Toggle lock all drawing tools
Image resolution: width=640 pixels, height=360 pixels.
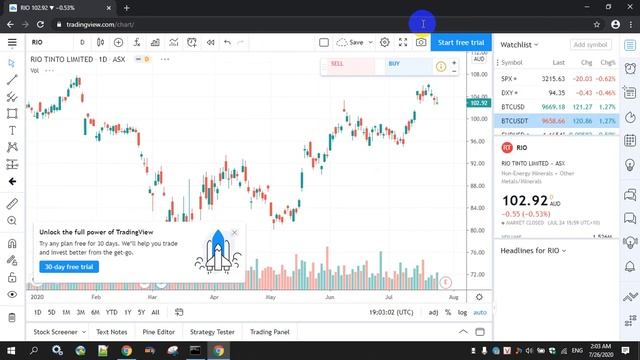point(12,278)
